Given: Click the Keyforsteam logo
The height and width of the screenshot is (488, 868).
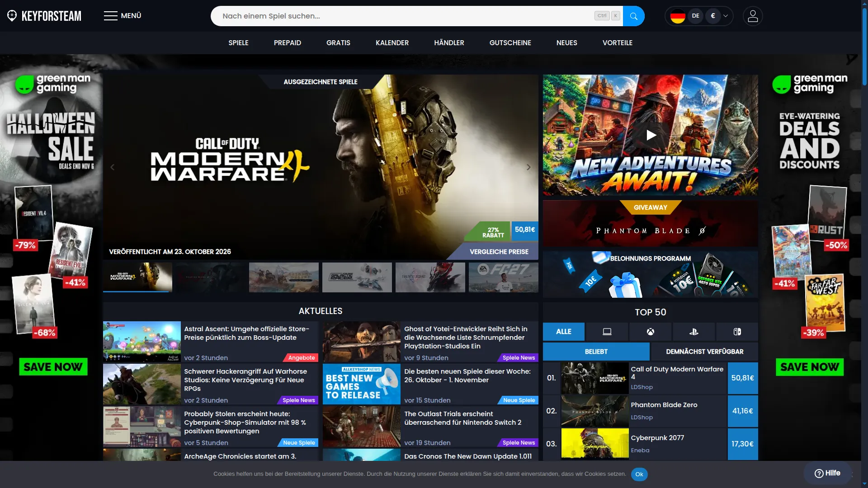Looking at the screenshot, I should (x=44, y=16).
